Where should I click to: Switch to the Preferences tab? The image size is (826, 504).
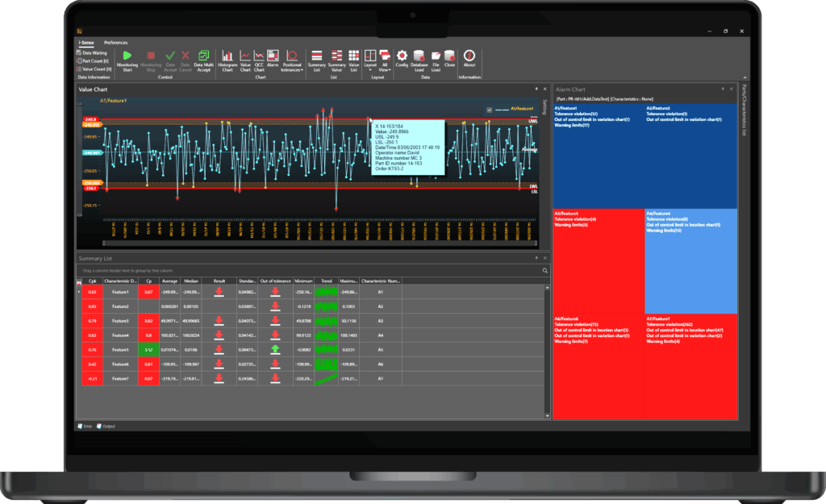coord(115,42)
